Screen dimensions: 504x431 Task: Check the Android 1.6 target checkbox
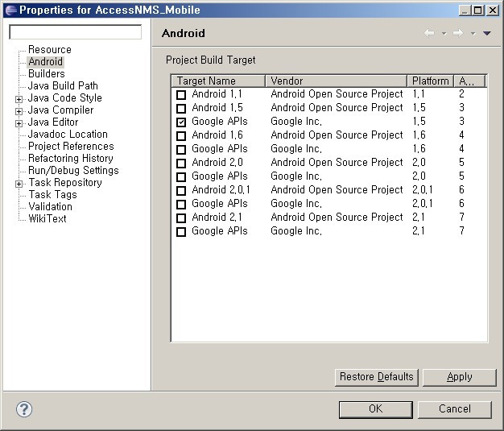click(181, 135)
